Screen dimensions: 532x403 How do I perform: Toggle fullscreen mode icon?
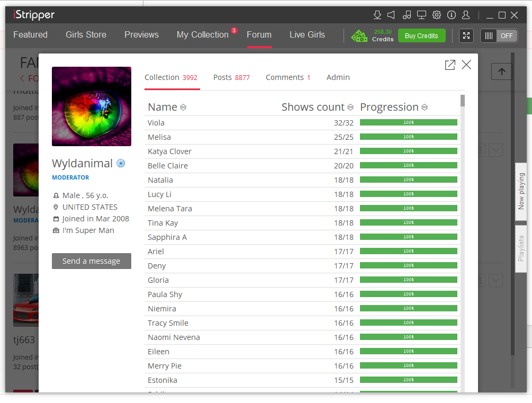click(466, 35)
